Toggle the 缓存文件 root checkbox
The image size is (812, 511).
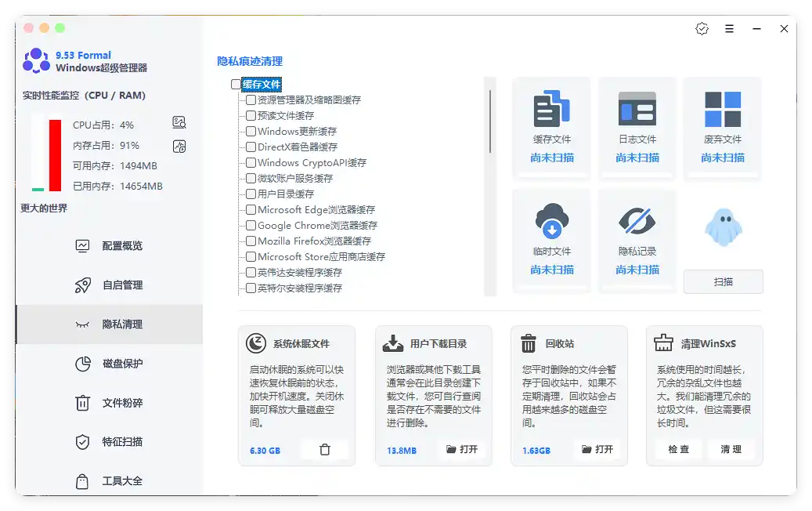(x=236, y=84)
